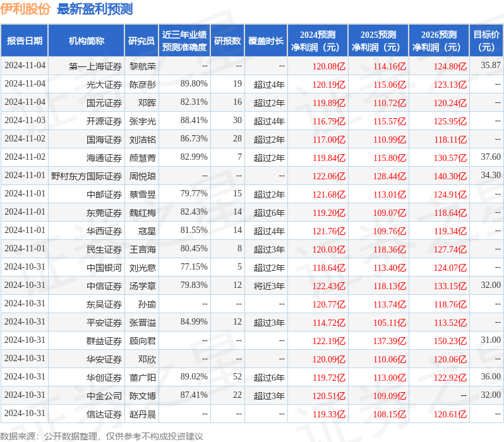
Task: Click accuracy value 89.80%
Action: click(194, 84)
